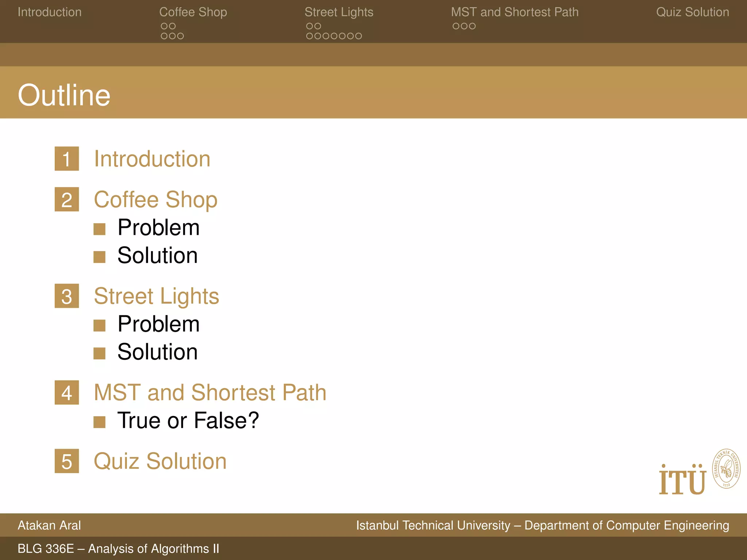Select the True or False? subsection
This screenshot has height=560, width=747.
point(188,420)
